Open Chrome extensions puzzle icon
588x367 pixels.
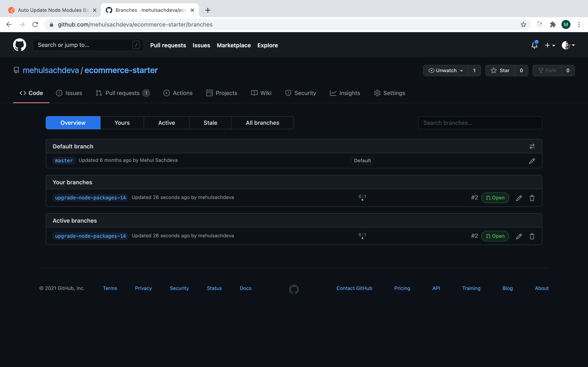tap(553, 24)
